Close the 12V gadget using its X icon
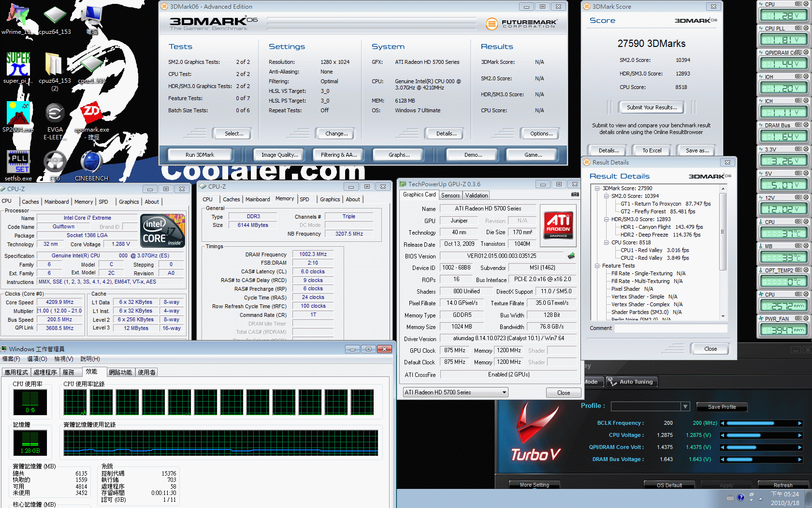This screenshot has height=508, width=812. 806,197
